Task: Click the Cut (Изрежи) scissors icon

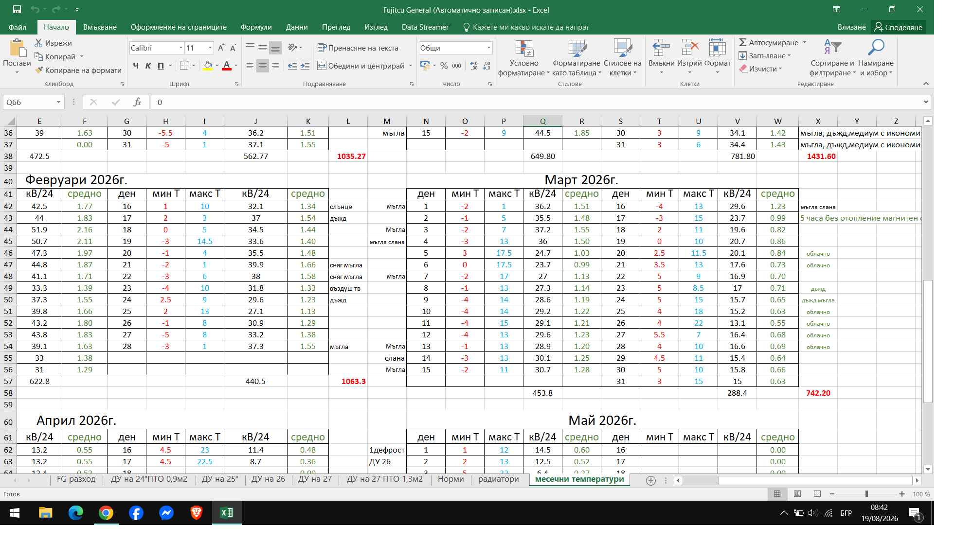Action: click(38, 43)
